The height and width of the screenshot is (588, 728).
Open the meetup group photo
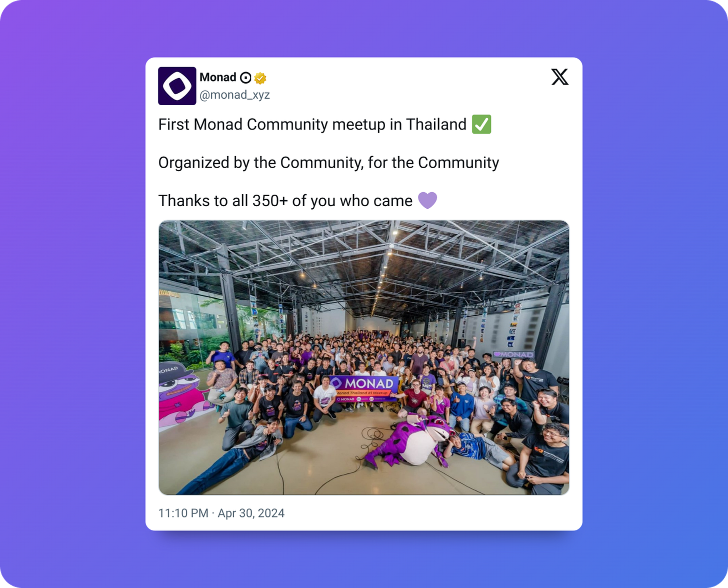click(364, 358)
